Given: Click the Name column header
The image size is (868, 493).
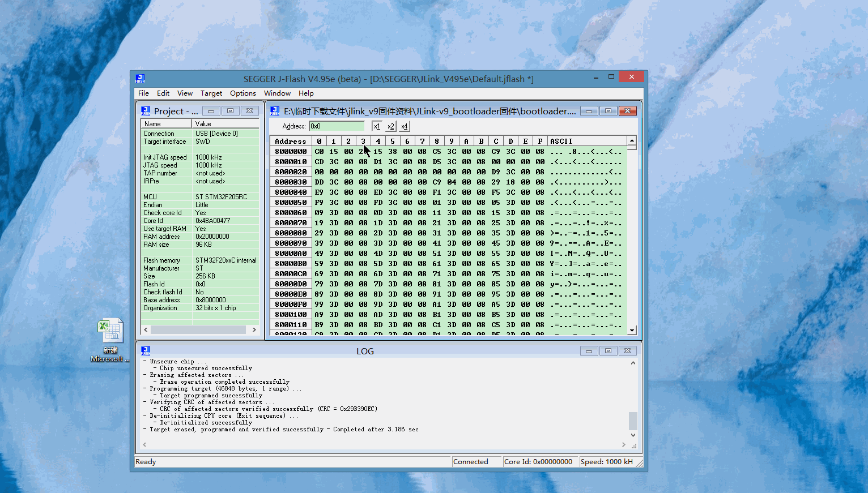Looking at the screenshot, I should coord(167,123).
